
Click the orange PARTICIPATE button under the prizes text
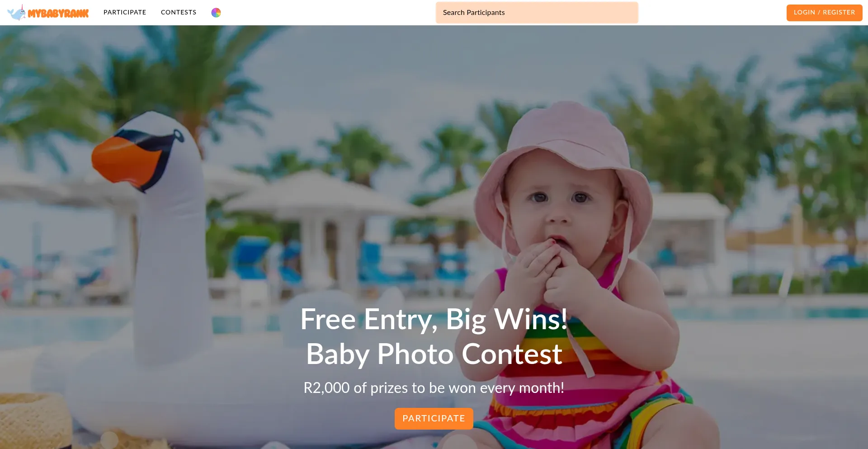pyautogui.click(x=434, y=419)
